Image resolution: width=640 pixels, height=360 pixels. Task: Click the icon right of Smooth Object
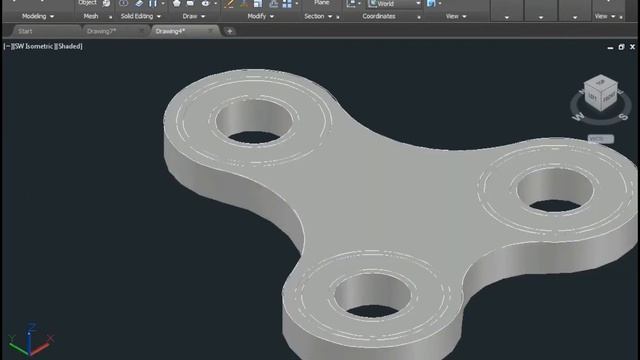tap(107, 3)
